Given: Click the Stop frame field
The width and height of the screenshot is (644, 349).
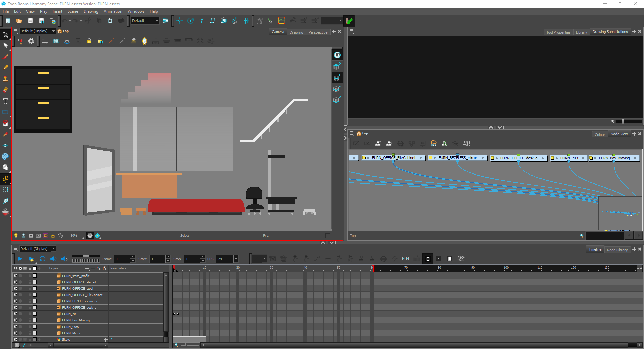Looking at the screenshot, I should click(x=192, y=259).
